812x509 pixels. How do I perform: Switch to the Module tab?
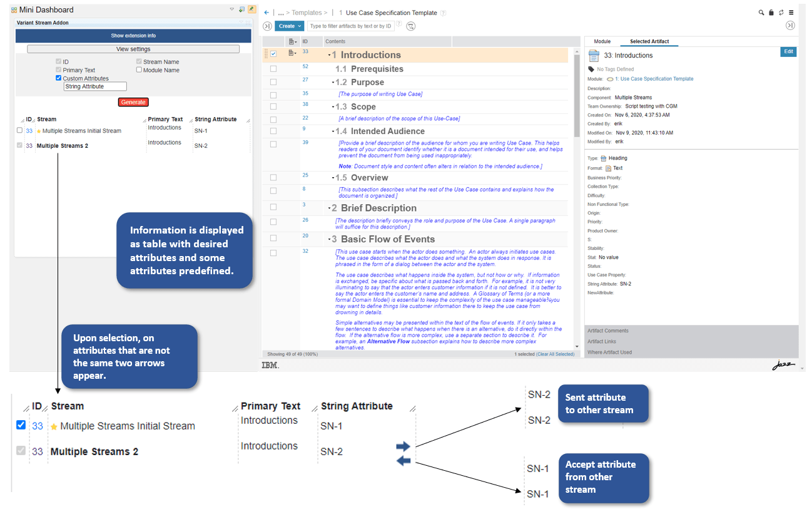(602, 41)
